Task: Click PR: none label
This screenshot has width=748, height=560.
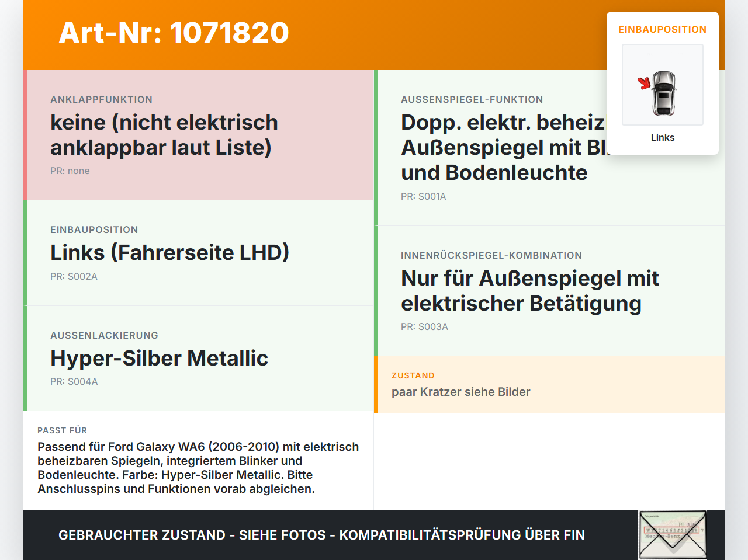Action: [x=70, y=171]
